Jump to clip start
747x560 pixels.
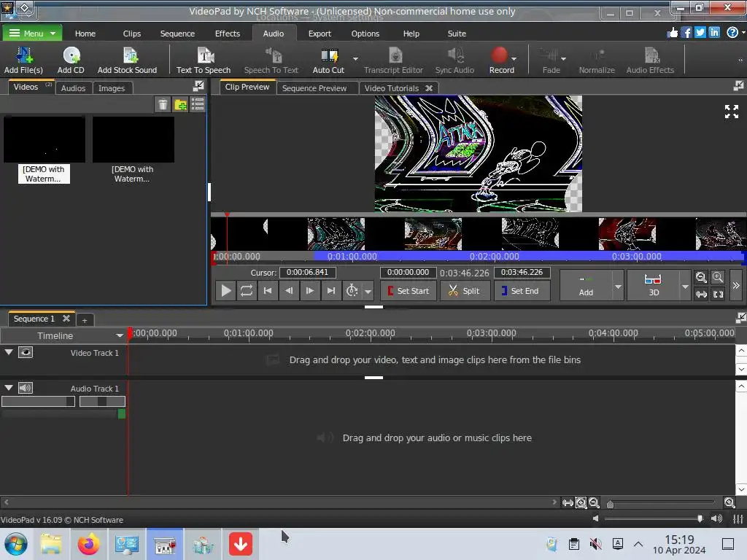[267, 290]
